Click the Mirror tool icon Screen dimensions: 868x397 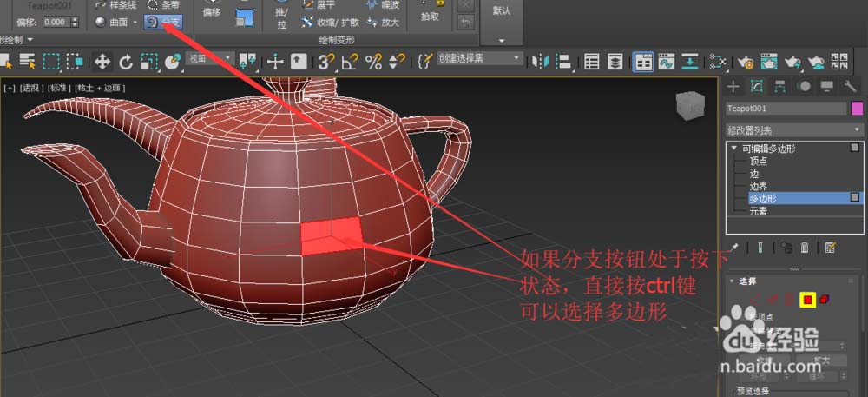[540, 62]
